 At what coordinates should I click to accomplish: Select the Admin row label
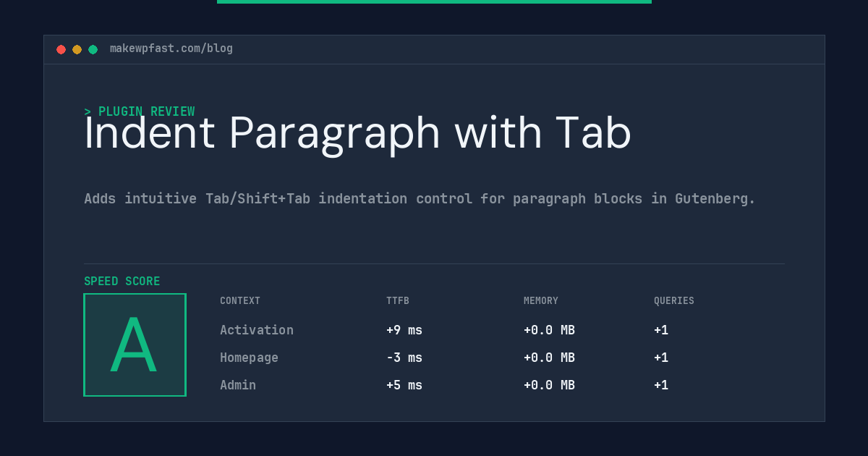238,385
